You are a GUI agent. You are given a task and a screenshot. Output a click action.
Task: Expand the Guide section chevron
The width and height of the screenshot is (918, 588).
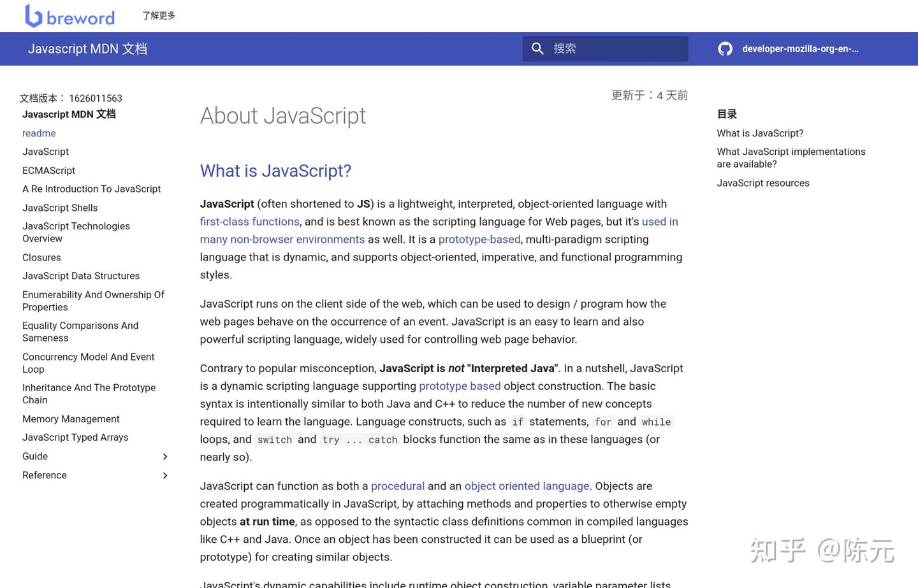point(165,457)
